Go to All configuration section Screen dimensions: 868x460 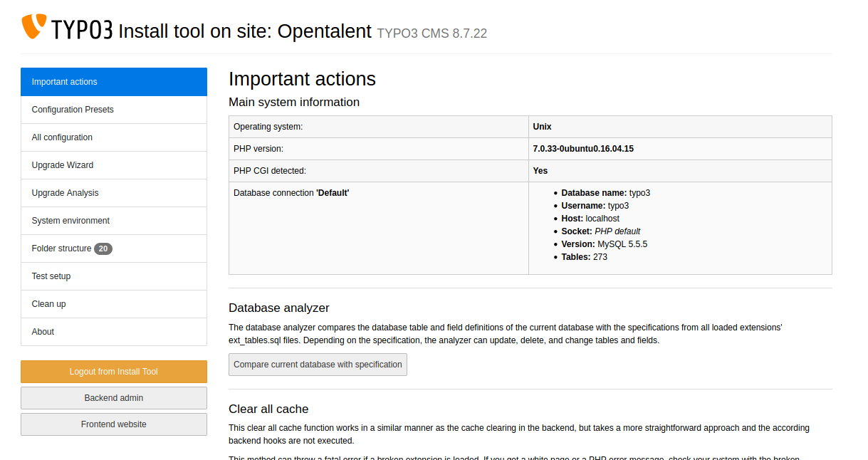coord(114,137)
